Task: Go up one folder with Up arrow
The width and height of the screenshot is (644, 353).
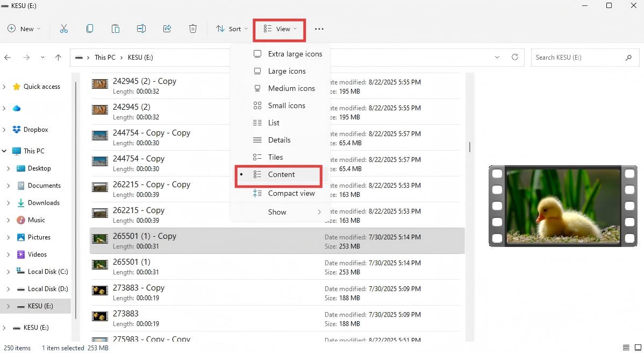Action: click(x=58, y=57)
